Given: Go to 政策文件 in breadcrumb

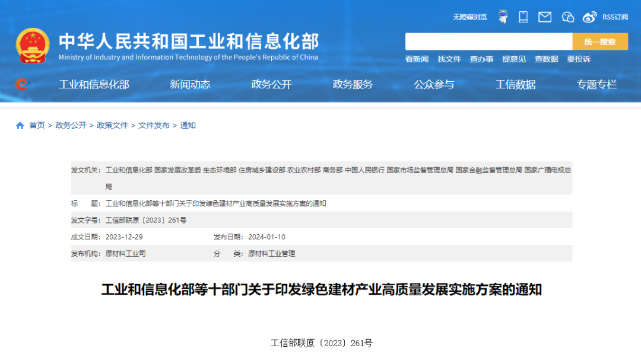Looking at the screenshot, I should 112,126.
